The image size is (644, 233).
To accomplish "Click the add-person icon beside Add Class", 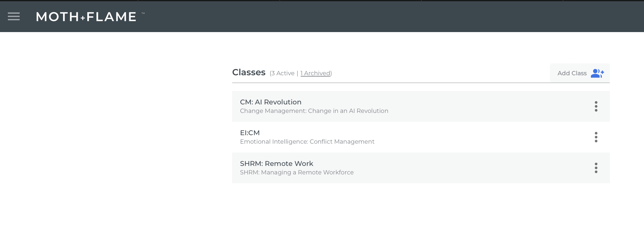I will [597, 73].
